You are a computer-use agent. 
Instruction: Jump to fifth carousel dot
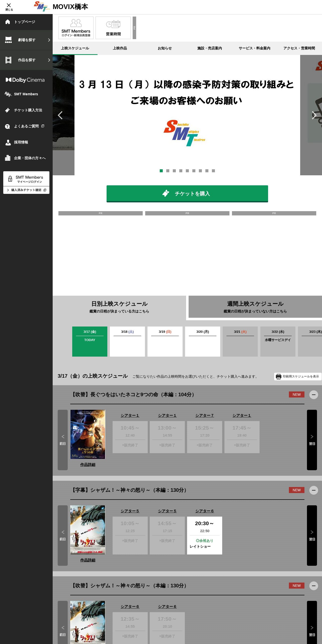click(x=187, y=171)
